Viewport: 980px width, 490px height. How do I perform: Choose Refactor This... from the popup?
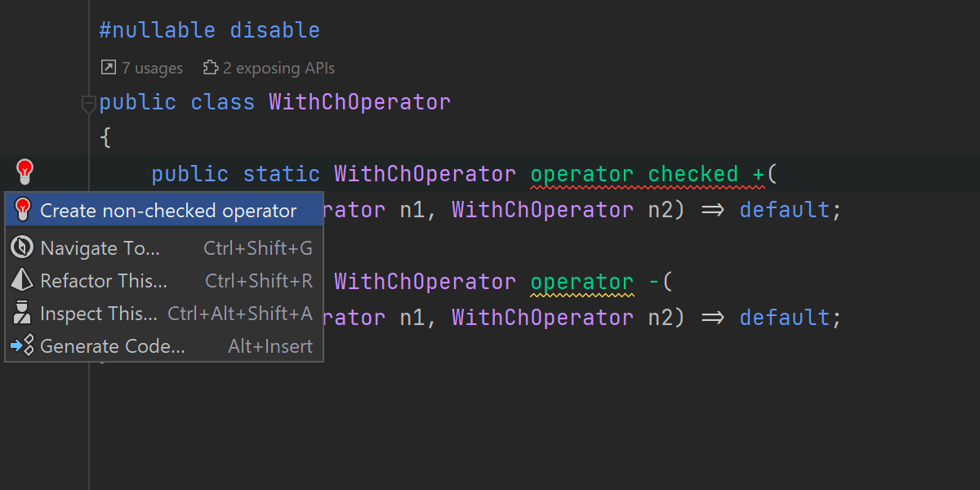click(104, 281)
